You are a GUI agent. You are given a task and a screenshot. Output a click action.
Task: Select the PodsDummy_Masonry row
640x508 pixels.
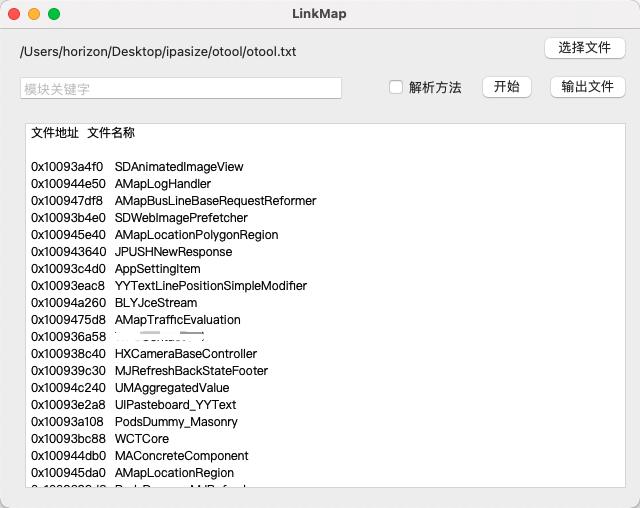134,422
